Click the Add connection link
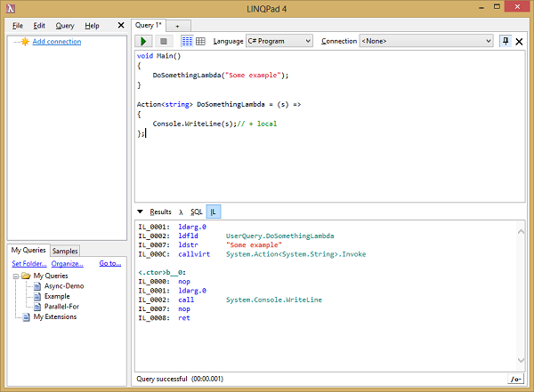534x392 pixels. click(56, 42)
